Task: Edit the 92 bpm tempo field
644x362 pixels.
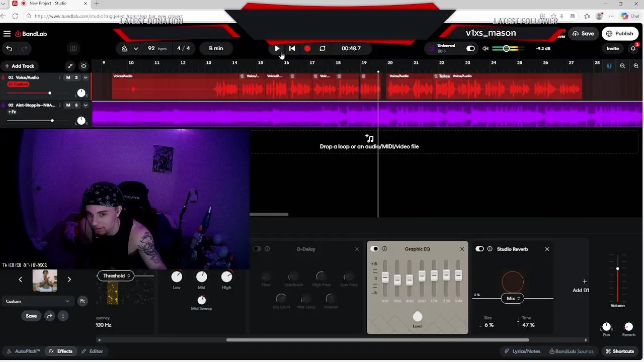Action: click(157, 48)
